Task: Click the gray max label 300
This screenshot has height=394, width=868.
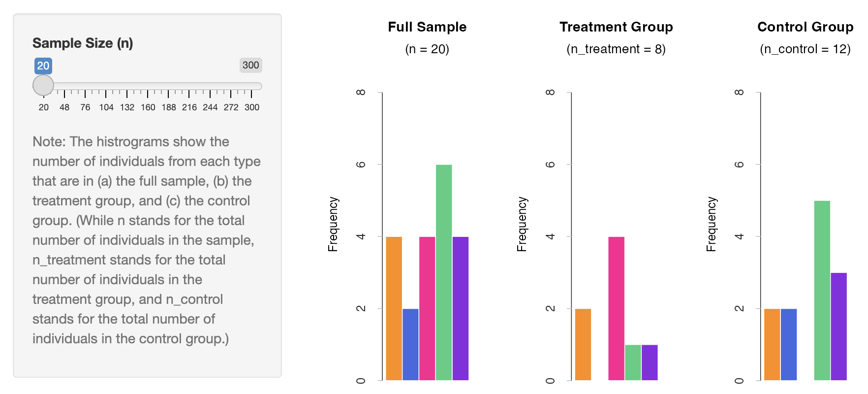Action: tap(251, 65)
